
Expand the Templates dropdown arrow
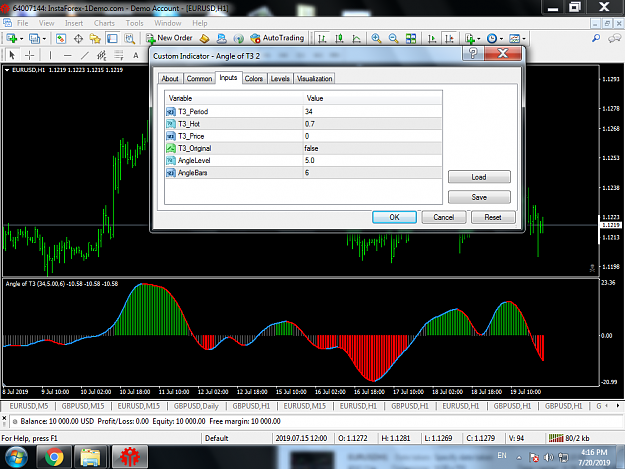point(524,39)
